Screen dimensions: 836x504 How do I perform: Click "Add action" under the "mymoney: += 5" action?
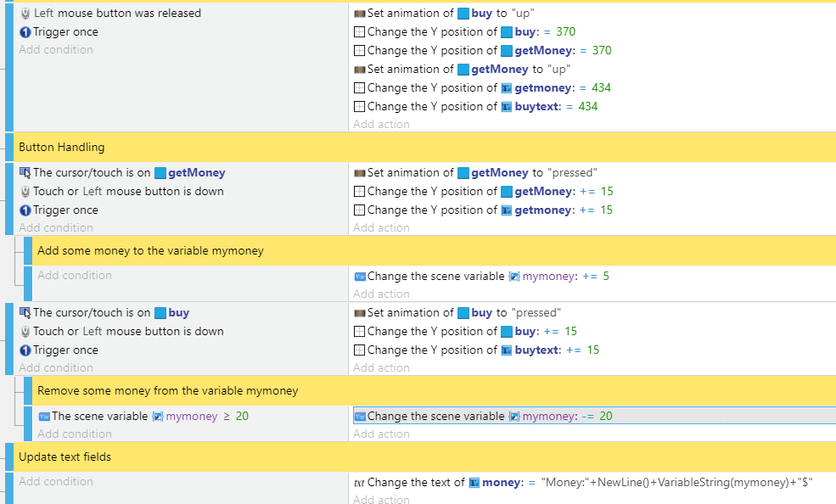coord(381,294)
